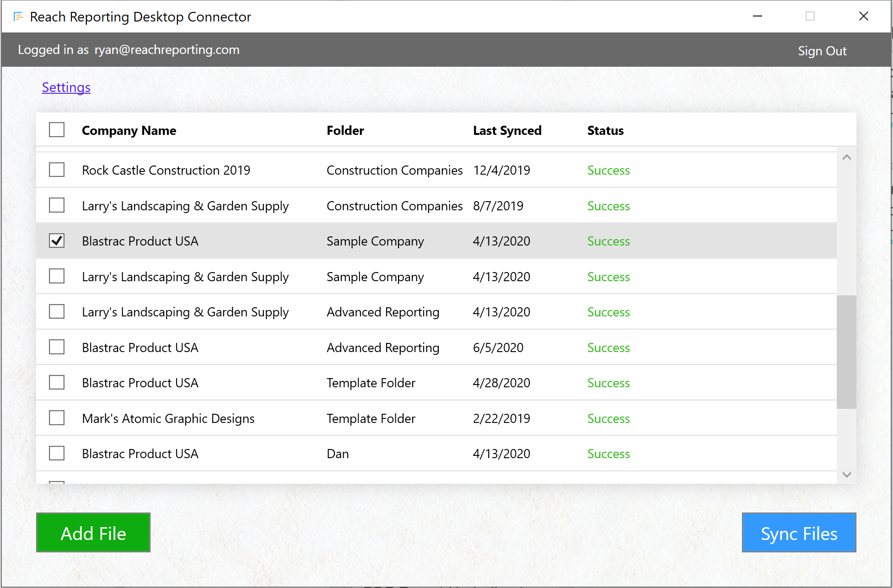Click Advanced Reporting folder in 6/5/2020 row
The width and height of the screenshot is (893, 588).
coord(383,347)
